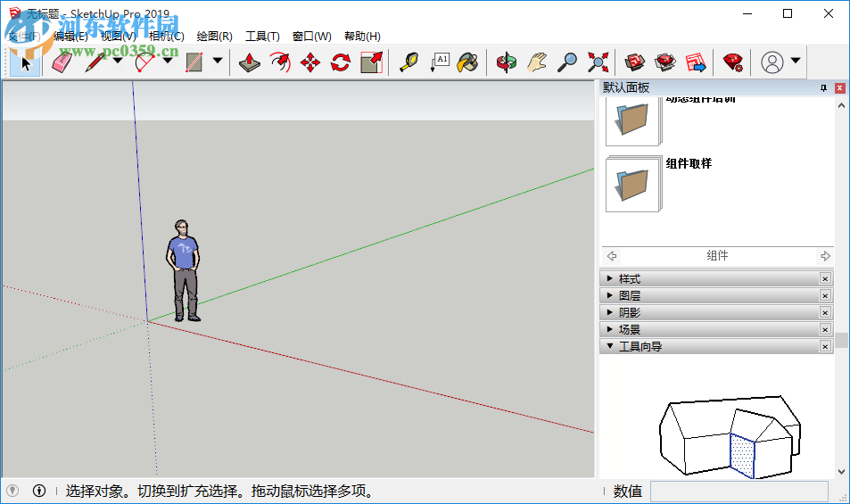Click the instructor house illustration
The height and width of the screenshot is (504, 850).
click(730, 437)
